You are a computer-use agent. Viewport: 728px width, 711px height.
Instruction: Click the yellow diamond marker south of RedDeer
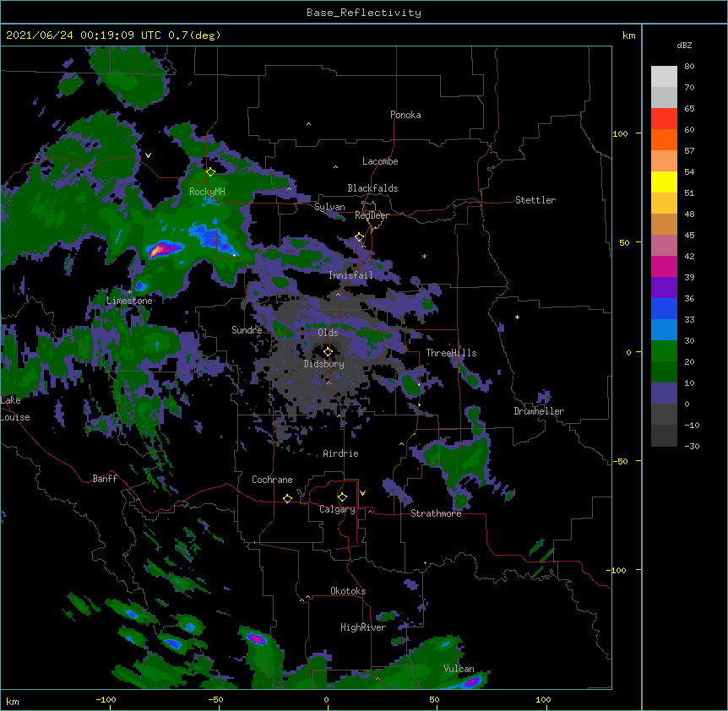tap(359, 237)
